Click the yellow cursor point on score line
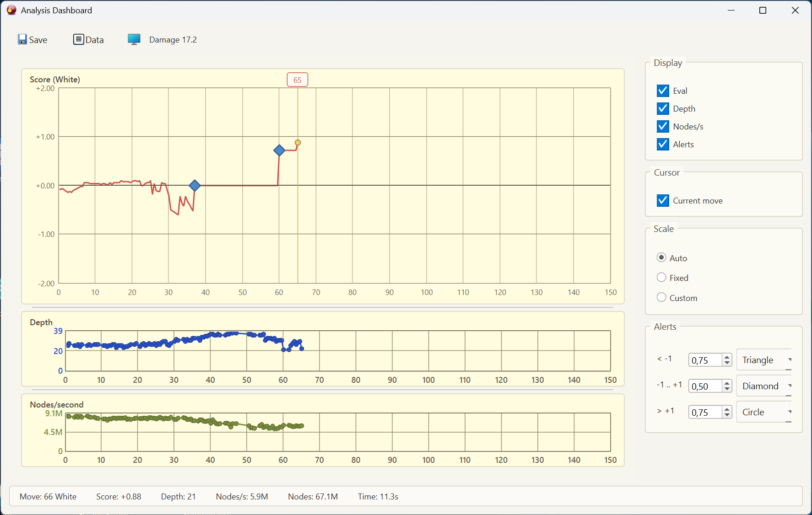Image resolution: width=812 pixels, height=515 pixels. 298,143
